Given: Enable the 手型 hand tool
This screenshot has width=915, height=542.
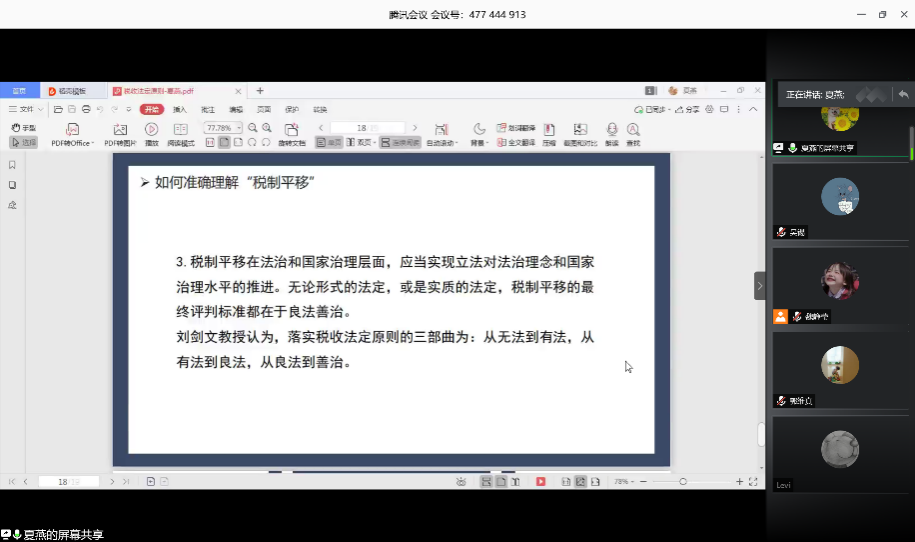Looking at the screenshot, I should [23, 128].
